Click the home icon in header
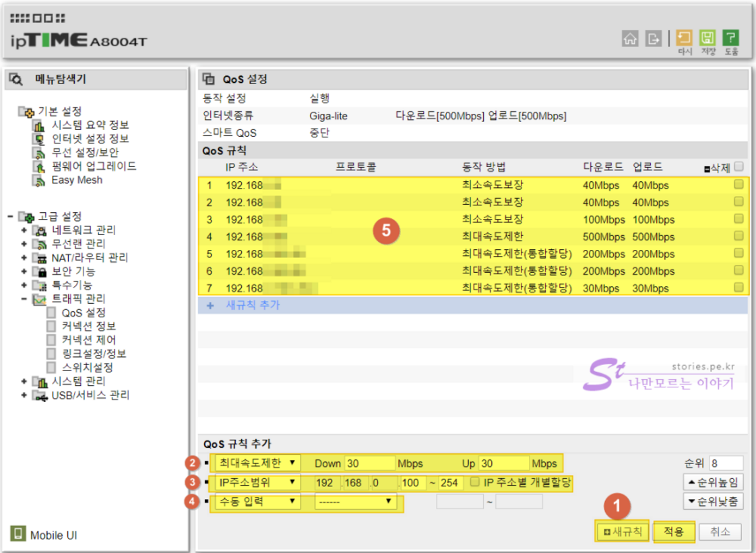The image size is (756, 553). point(629,38)
